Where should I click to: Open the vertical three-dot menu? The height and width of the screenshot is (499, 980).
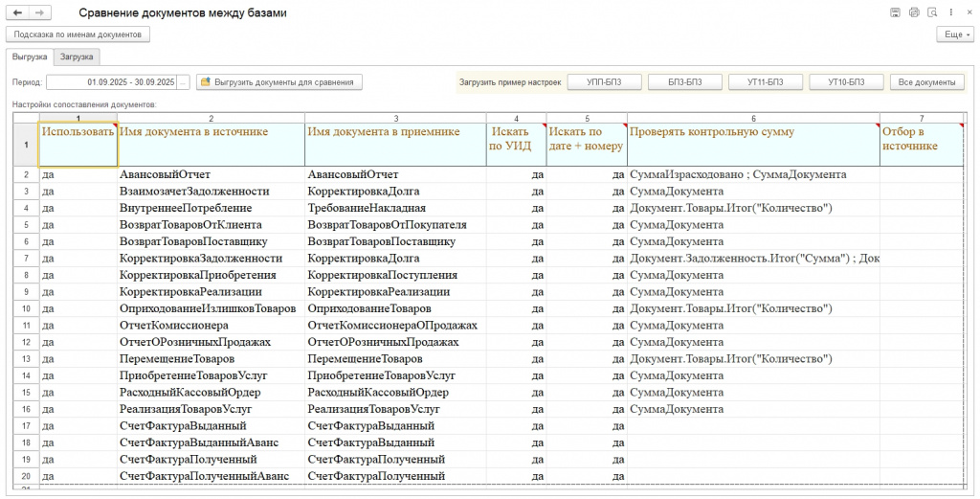tap(950, 12)
